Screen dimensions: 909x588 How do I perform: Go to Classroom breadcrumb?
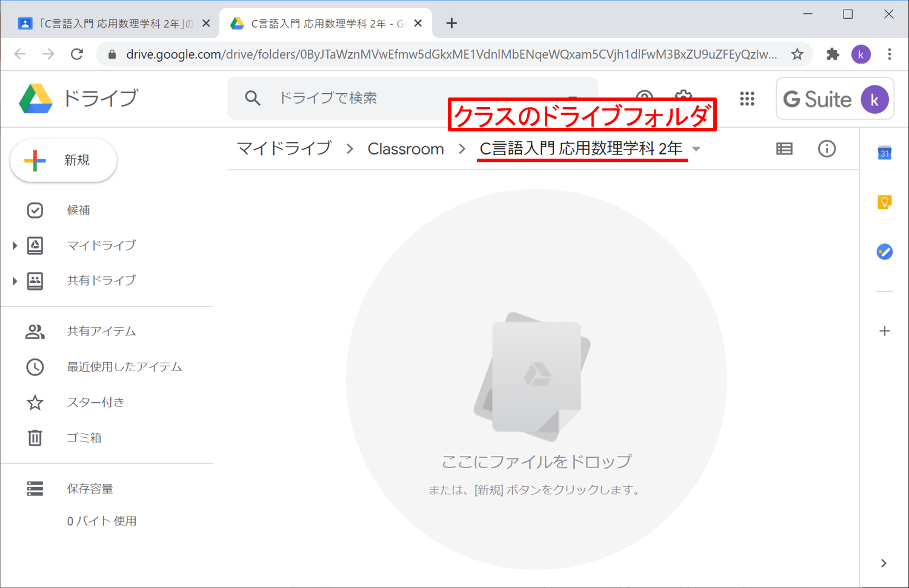click(x=405, y=149)
